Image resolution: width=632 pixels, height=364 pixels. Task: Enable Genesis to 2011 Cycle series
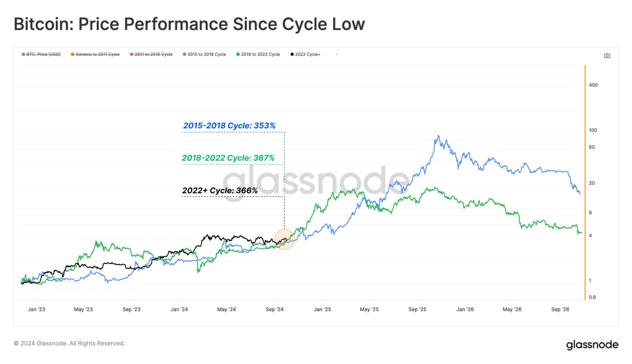(x=95, y=54)
